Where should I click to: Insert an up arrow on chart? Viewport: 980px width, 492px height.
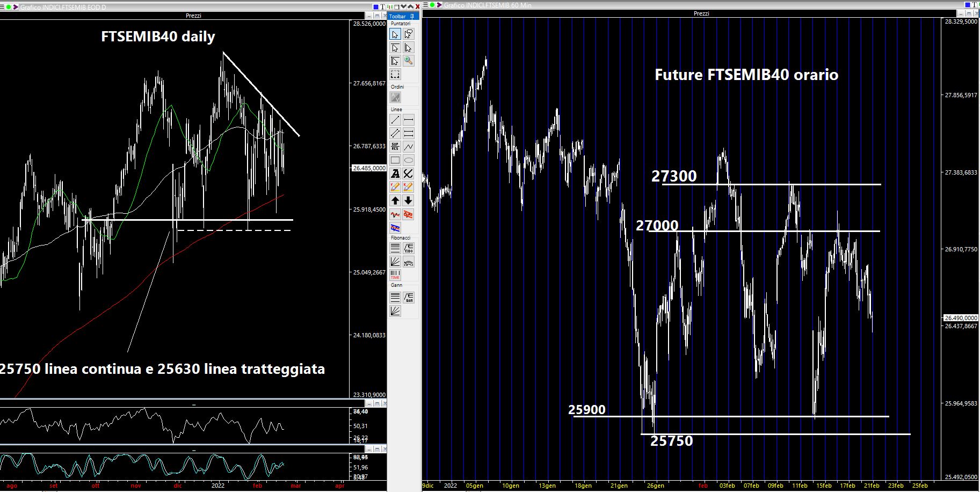point(395,200)
